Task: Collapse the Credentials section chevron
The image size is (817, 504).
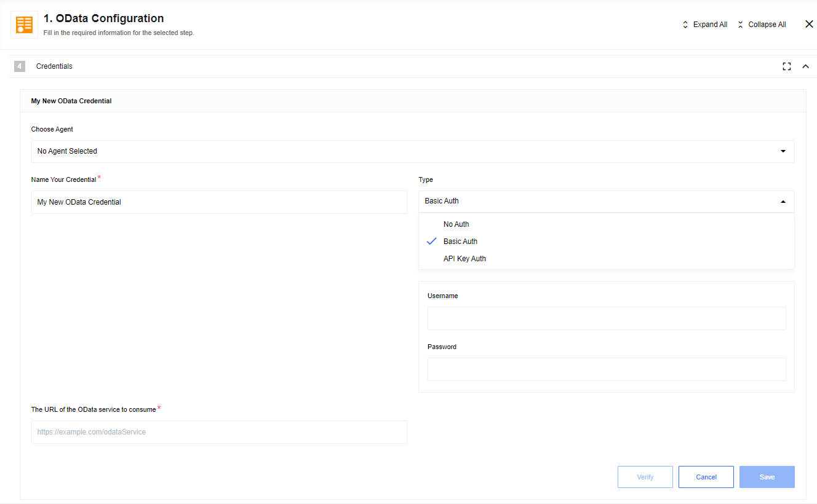Action: pyautogui.click(x=806, y=66)
